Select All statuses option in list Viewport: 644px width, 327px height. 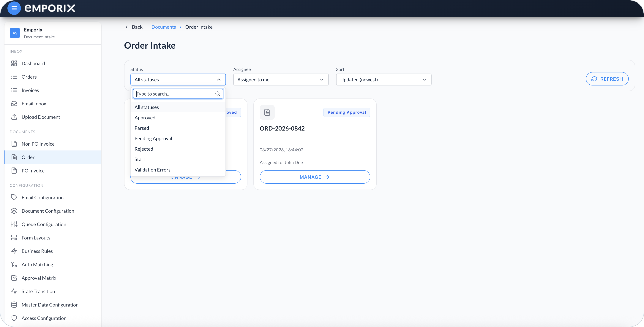click(x=178, y=107)
